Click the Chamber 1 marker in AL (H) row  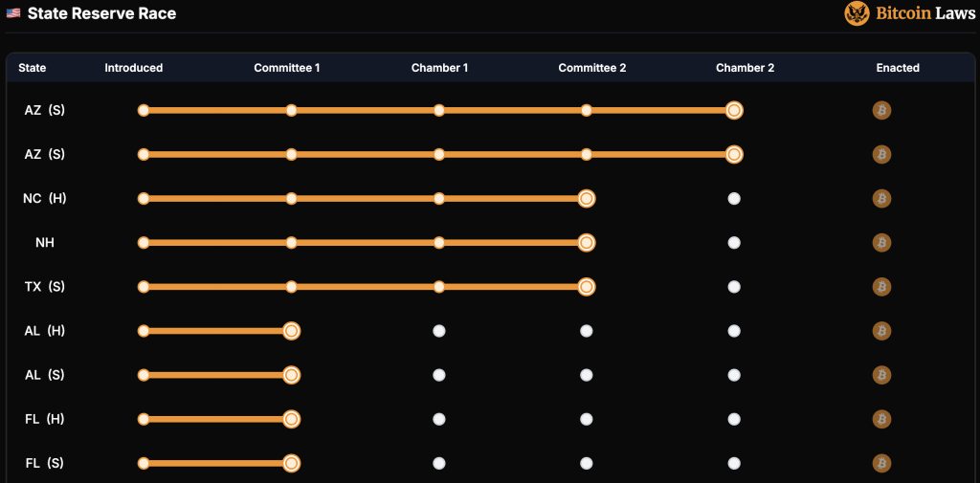point(439,331)
